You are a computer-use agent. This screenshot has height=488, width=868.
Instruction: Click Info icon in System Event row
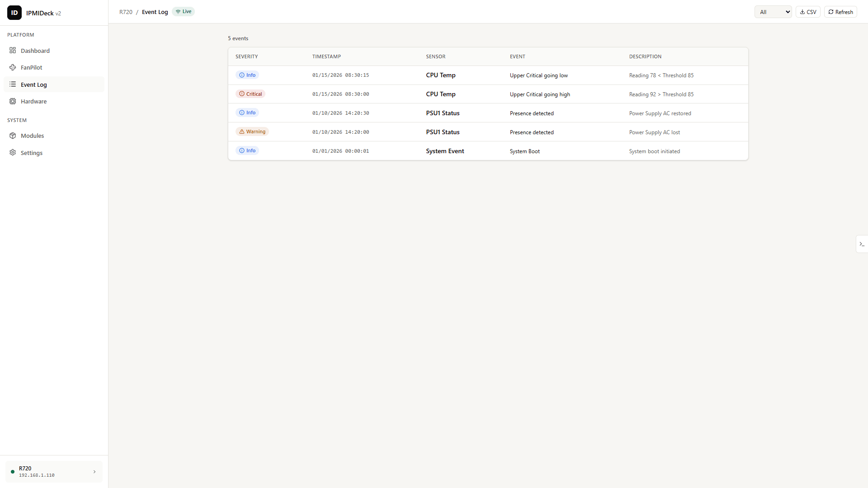click(242, 150)
